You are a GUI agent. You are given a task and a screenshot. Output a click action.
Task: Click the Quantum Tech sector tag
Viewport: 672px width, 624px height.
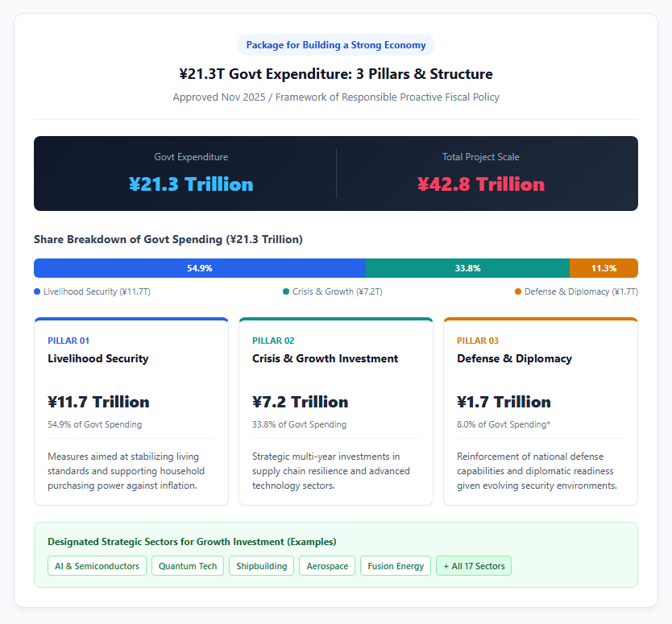tap(188, 566)
